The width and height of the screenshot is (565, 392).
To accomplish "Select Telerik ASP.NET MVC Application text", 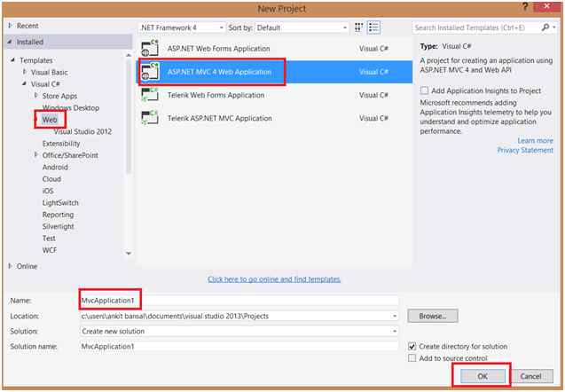I will point(219,118).
